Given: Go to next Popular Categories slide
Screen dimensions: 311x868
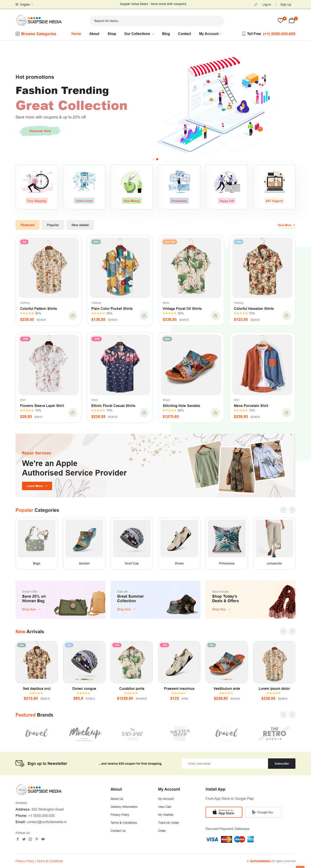Looking at the screenshot, I should [292, 510].
